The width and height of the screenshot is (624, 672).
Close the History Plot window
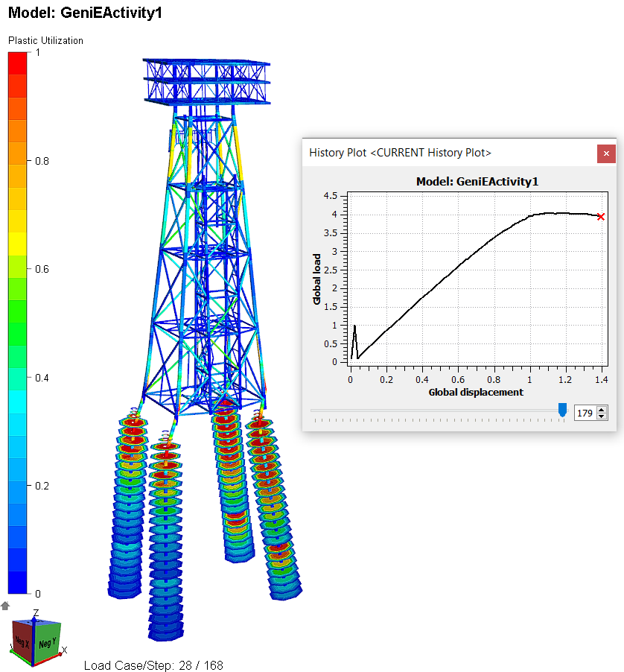click(x=606, y=153)
